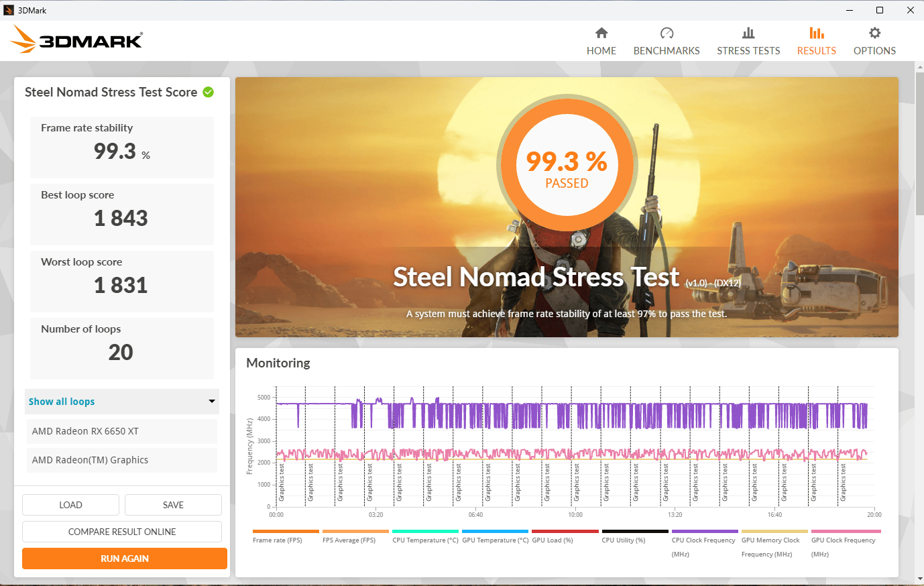
Task: Click the Number of loops value 20
Action: click(x=121, y=352)
